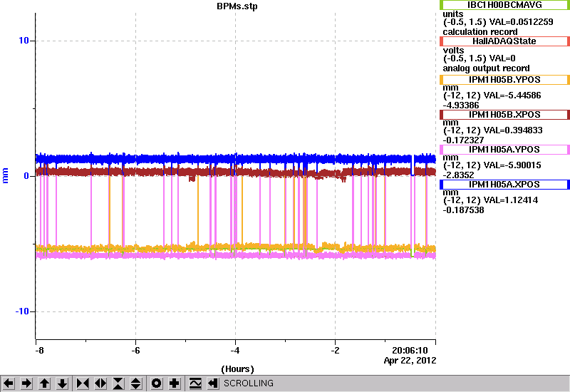Click the 0 tick label on the y-axis
The width and height of the screenshot is (570, 392).
[x=26, y=176]
